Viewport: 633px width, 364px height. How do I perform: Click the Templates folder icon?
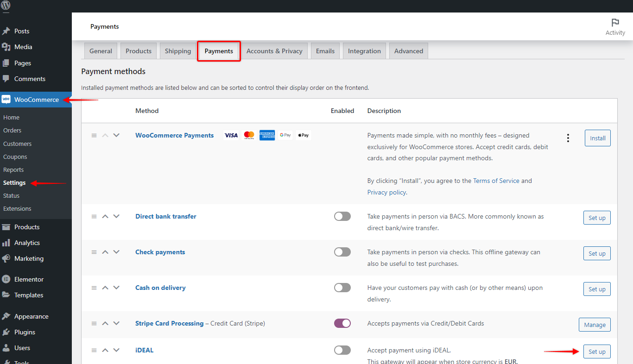[x=6, y=295]
